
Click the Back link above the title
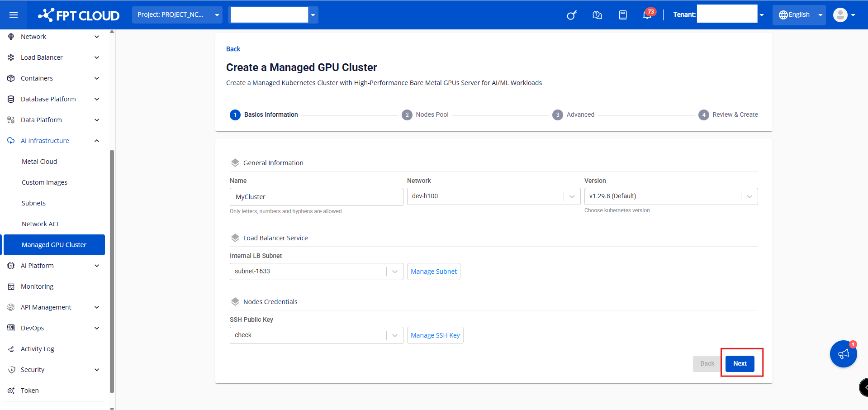pyautogui.click(x=233, y=49)
